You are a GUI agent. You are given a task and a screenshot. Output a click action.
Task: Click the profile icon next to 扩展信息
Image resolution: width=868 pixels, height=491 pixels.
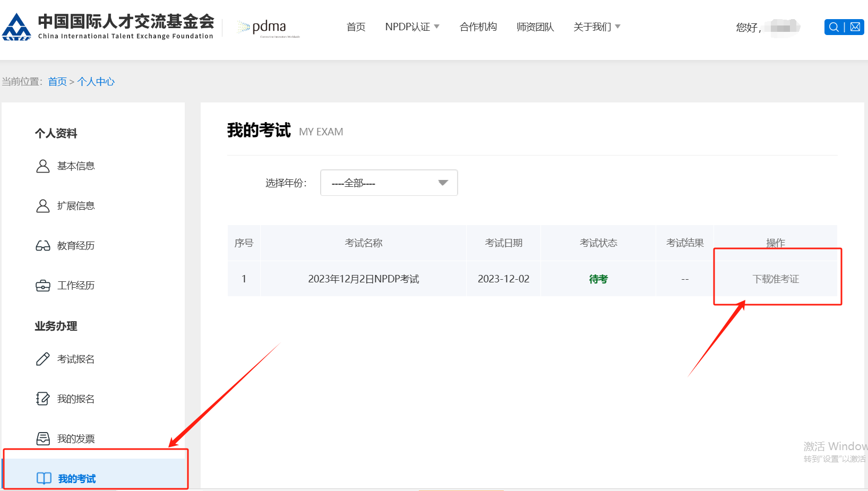(42, 205)
